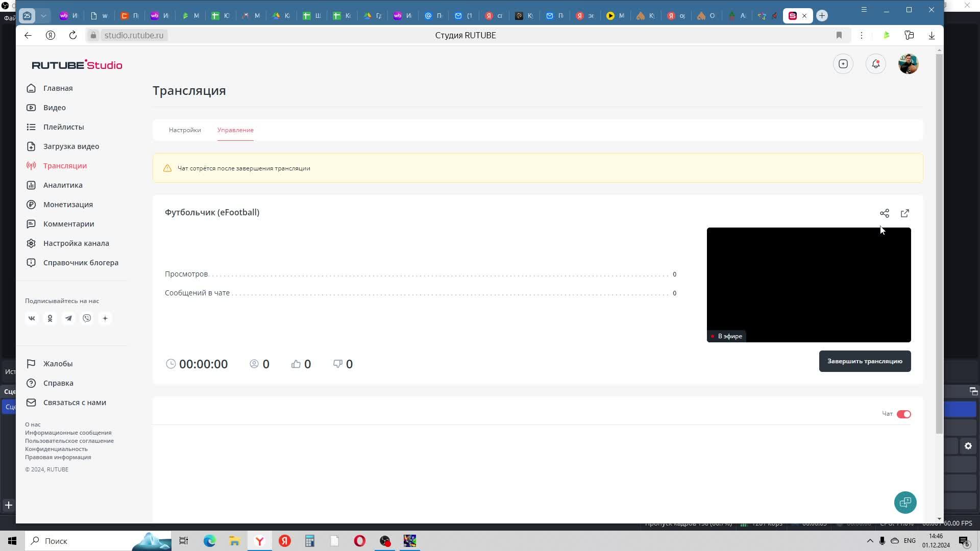Open the VK social link icon
The height and width of the screenshot is (551, 980).
(x=32, y=318)
